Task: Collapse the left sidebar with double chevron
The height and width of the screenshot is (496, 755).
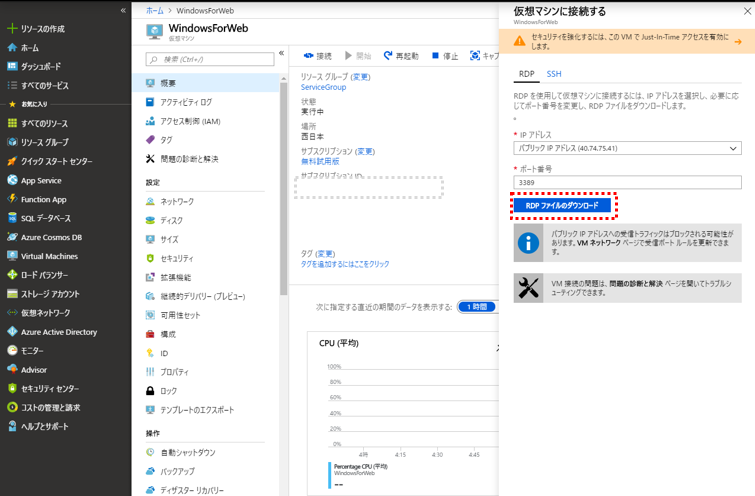Action: (x=123, y=10)
